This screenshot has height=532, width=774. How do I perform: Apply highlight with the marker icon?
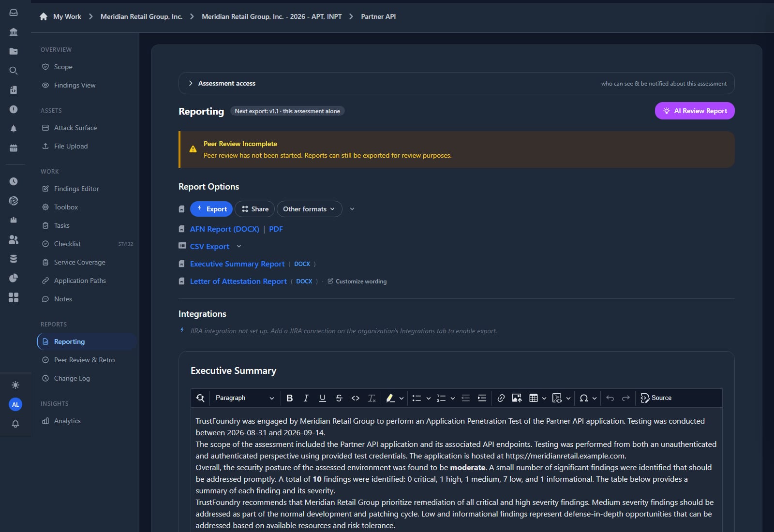(390, 398)
